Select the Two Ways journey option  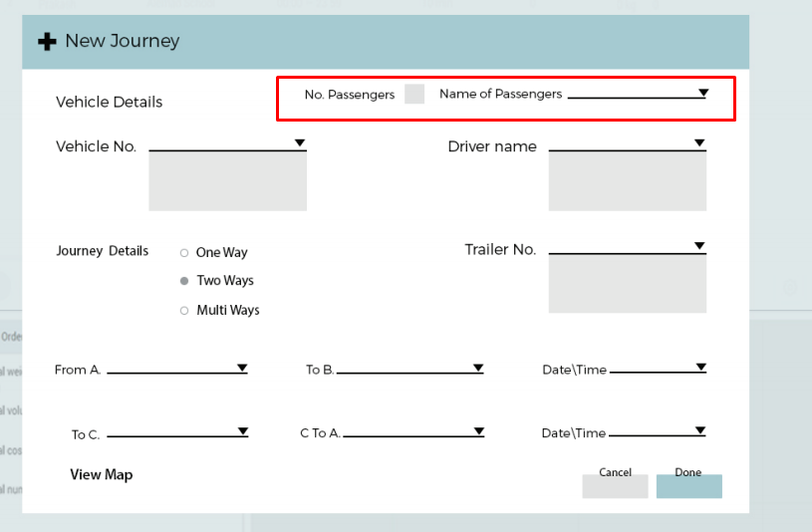pos(184,281)
